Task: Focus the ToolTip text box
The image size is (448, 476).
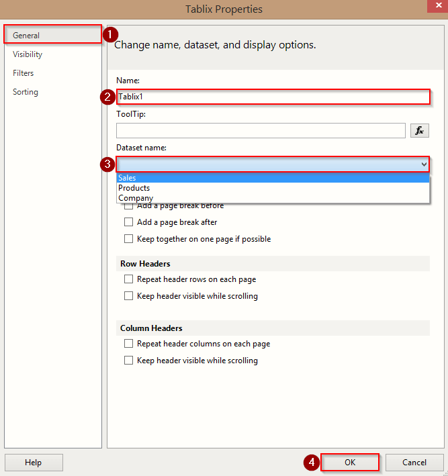Action: [261, 130]
